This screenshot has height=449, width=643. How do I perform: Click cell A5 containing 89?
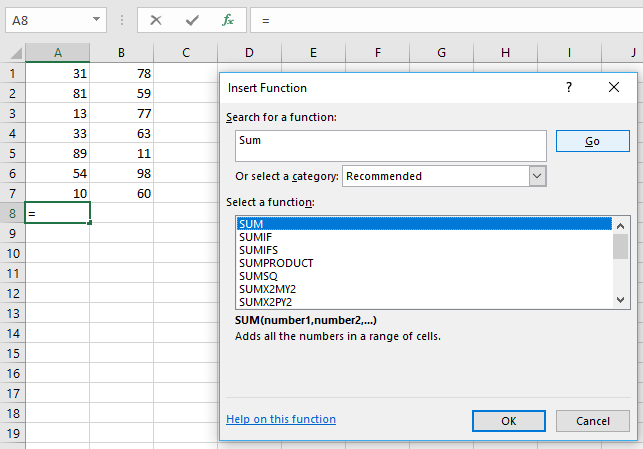pyautogui.click(x=58, y=154)
